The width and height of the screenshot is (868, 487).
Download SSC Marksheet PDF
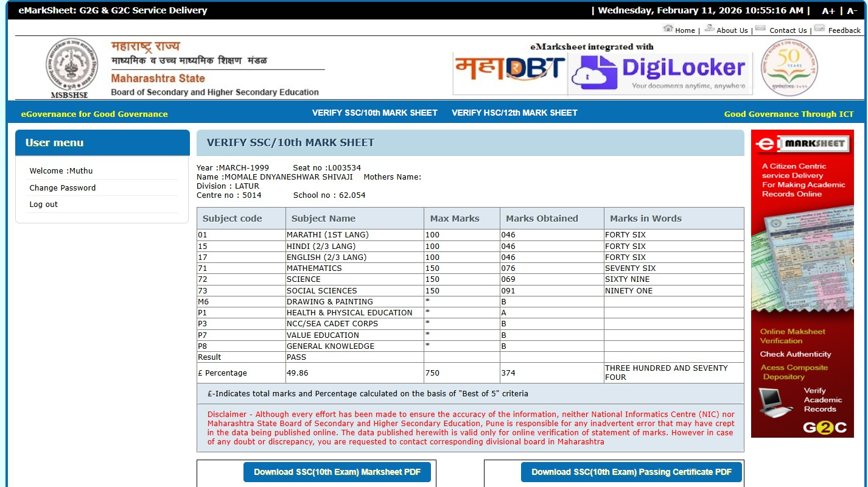click(337, 472)
